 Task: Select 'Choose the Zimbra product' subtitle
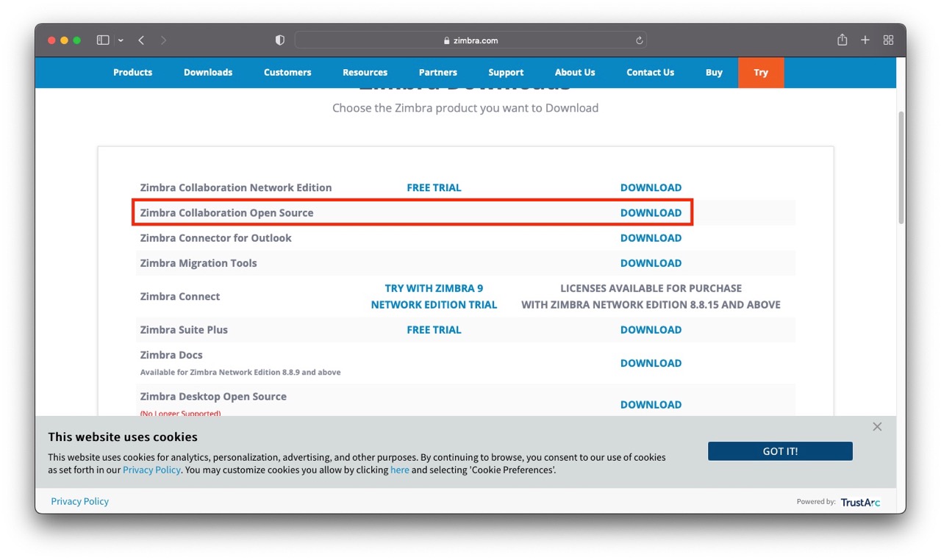[465, 108]
